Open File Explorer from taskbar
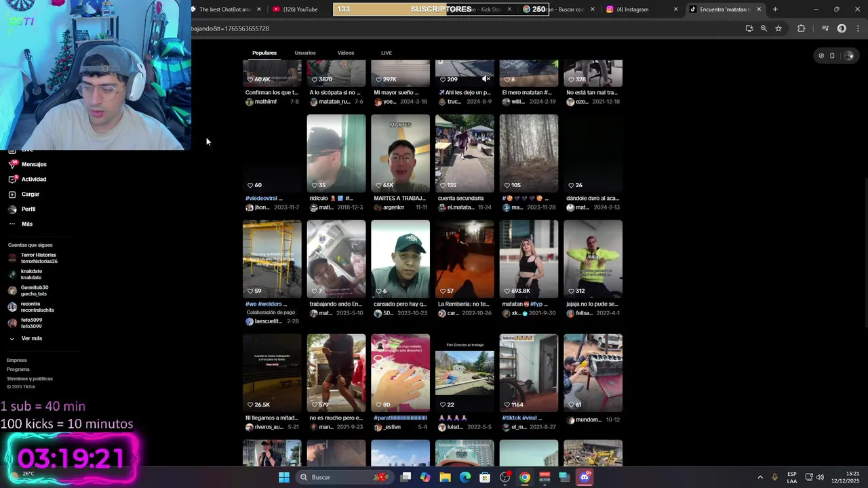This screenshot has height=488, width=868. tap(445, 477)
